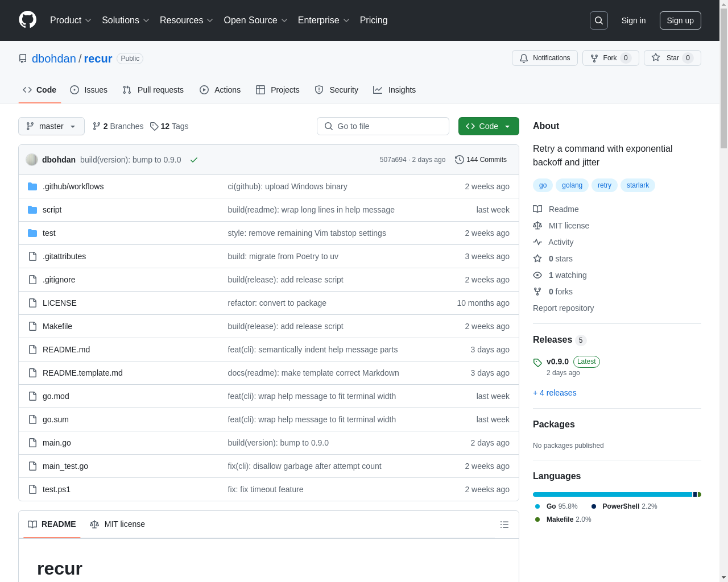Star the recur repository
The image size is (728, 582).
672,58
